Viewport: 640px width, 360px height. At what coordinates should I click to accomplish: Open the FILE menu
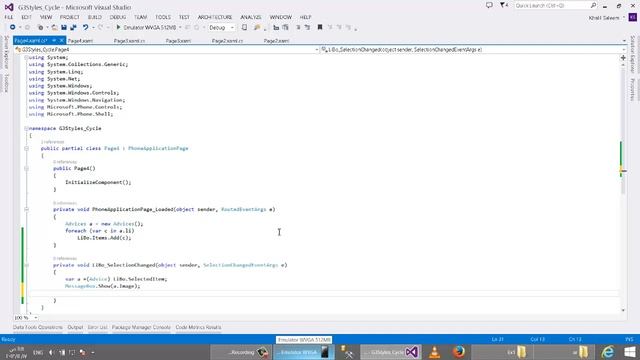tap(9, 17)
